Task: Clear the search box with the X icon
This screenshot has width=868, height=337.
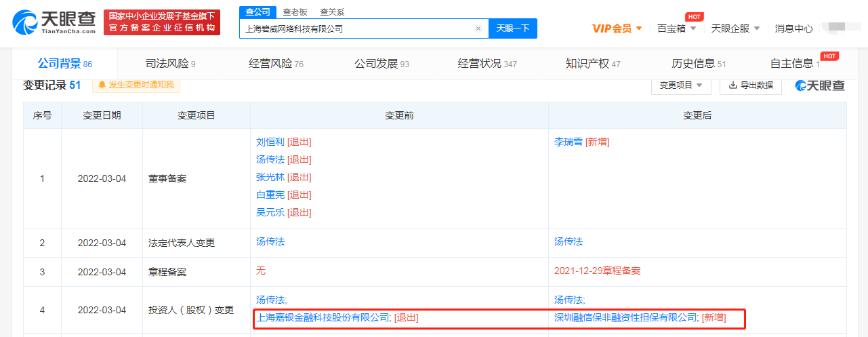Action: coord(478,28)
